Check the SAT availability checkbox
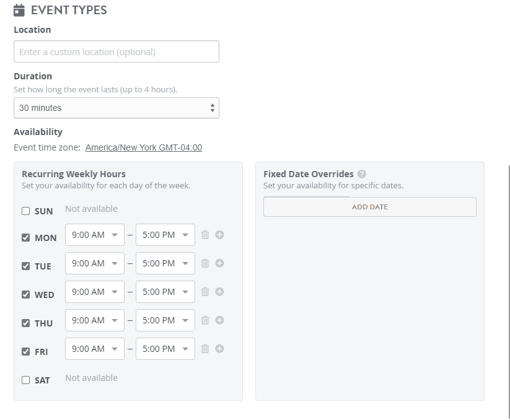Image resolution: width=510 pixels, height=420 pixels. pos(25,380)
